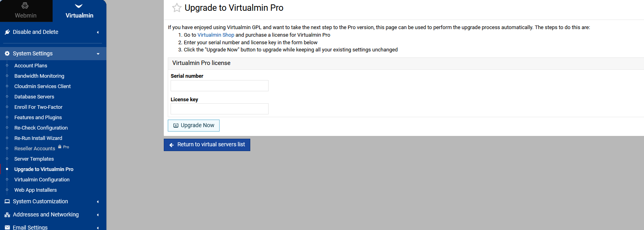644x230 pixels.
Task: Click Return to virtual servers list
Action: pyautogui.click(x=207, y=145)
